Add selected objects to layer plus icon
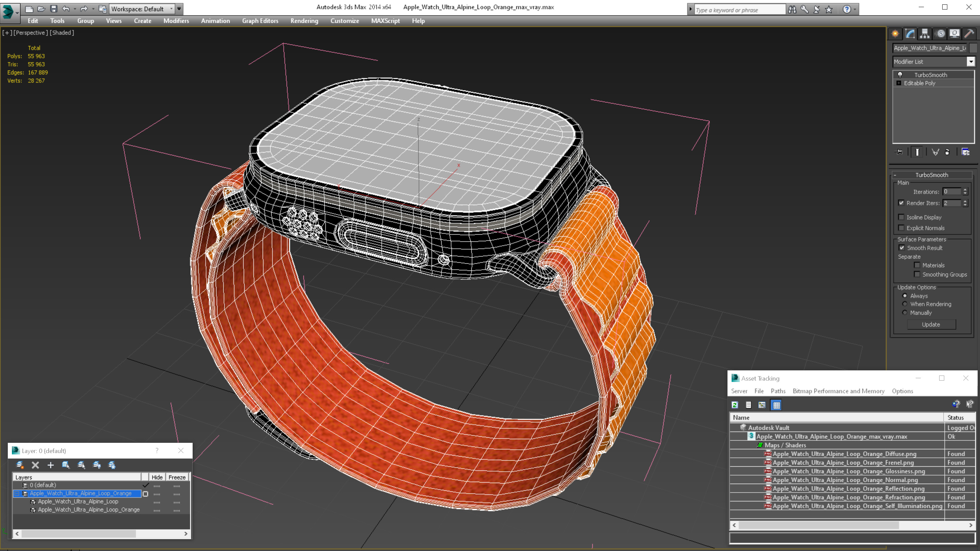Image resolution: width=980 pixels, height=551 pixels. [51, 465]
